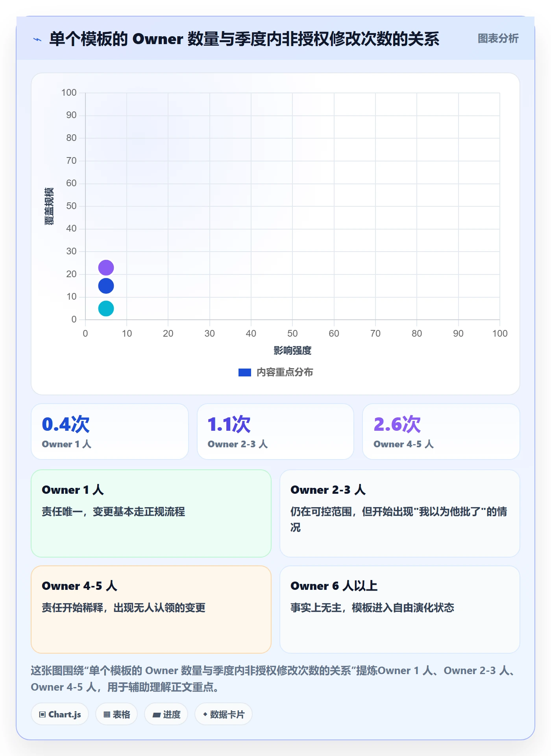Click the Owner 2-3 人 detail card heading

[x=328, y=490]
